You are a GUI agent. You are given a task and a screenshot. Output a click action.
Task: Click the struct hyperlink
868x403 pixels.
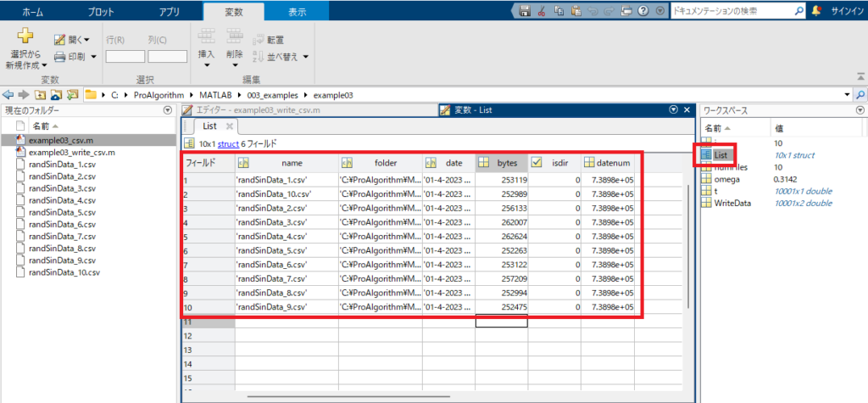coord(227,143)
